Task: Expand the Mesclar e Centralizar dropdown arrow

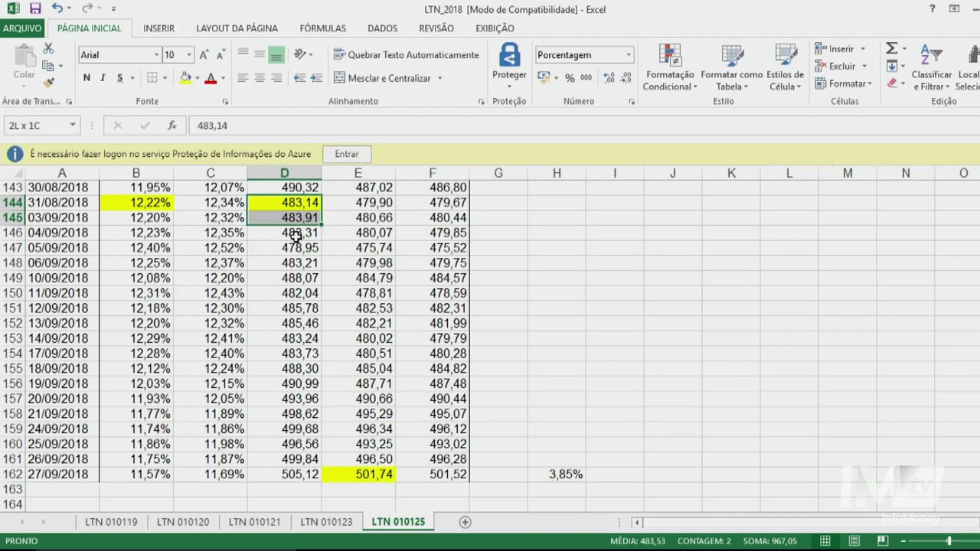Action: (x=439, y=78)
